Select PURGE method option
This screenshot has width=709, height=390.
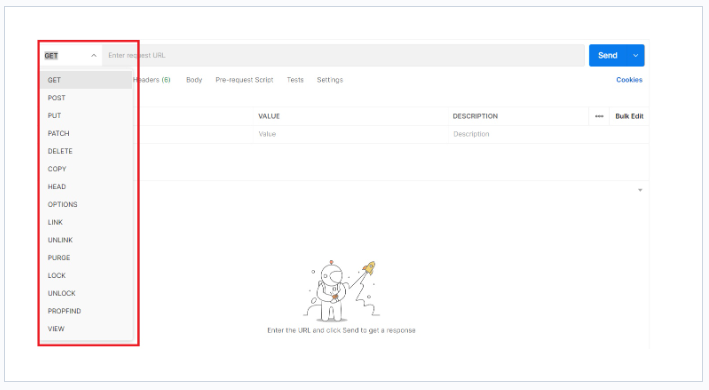click(86, 258)
